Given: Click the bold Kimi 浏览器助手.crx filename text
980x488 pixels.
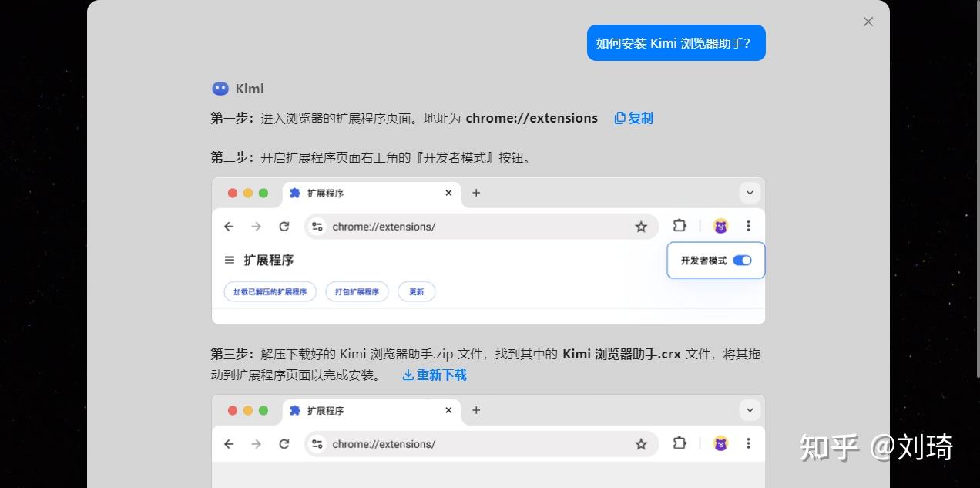Looking at the screenshot, I should (x=622, y=354).
